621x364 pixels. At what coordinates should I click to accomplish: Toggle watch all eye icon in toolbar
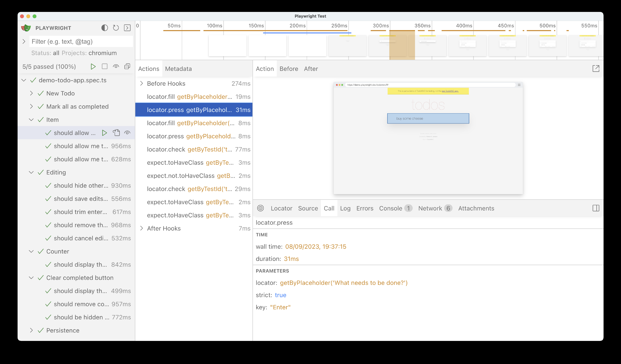click(x=116, y=66)
